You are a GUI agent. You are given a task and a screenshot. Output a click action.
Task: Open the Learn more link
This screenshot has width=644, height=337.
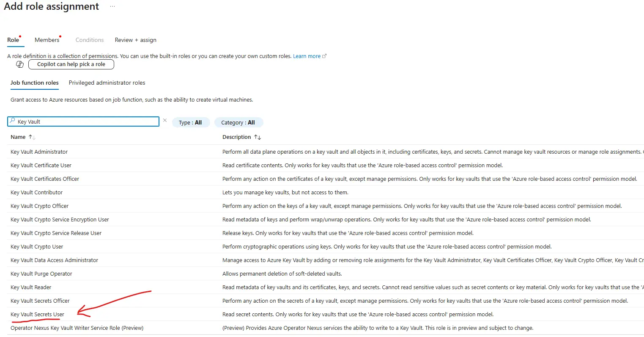click(307, 56)
